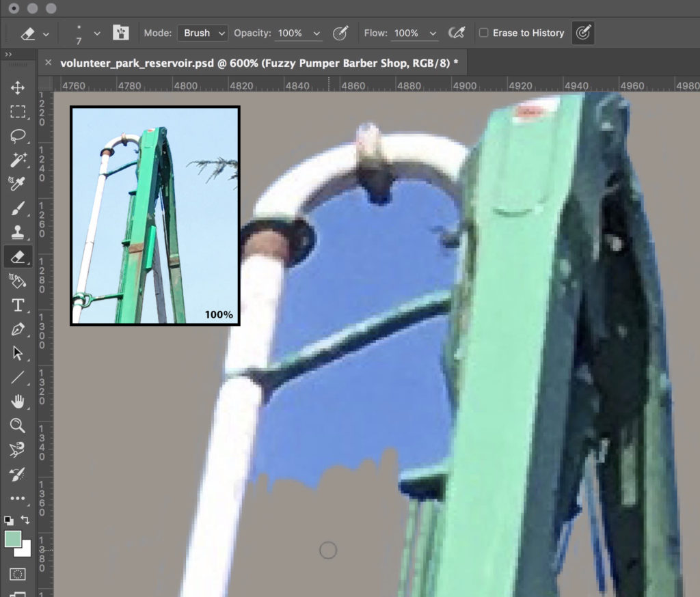This screenshot has width=700, height=597.
Task: Select the Hand tool
Action: pos(18,401)
